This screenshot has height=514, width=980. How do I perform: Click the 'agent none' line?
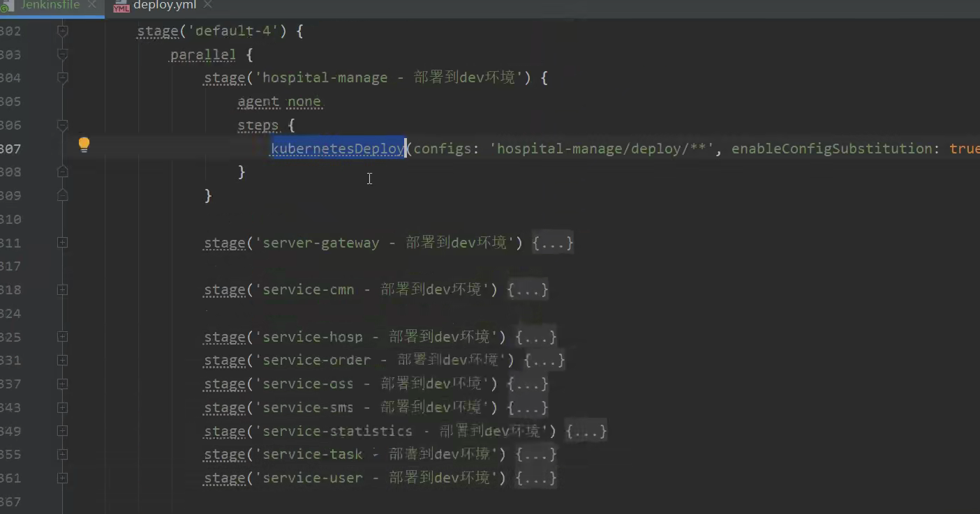279,102
